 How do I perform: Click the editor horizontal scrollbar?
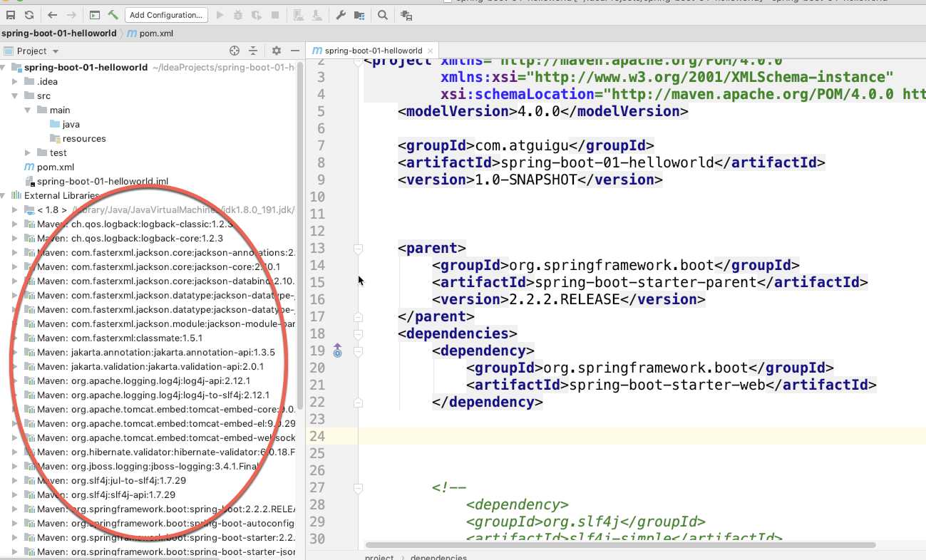click(x=620, y=545)
